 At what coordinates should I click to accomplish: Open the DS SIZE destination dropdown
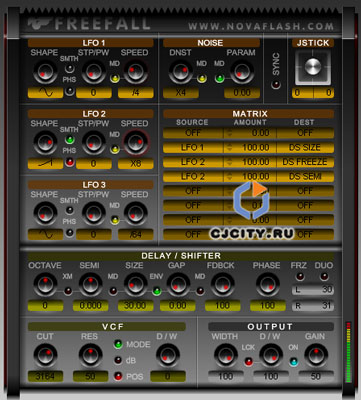(x=305, y=147)
